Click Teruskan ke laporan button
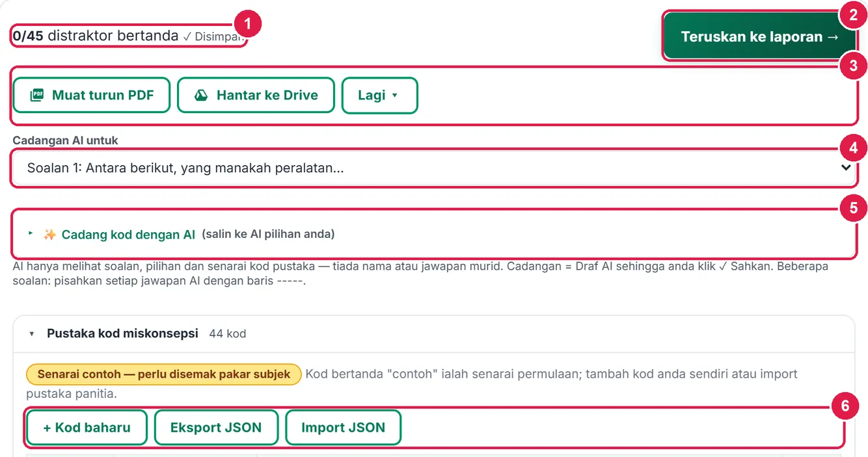The width and height of the screenshot is (868, 457). (760, 36)
